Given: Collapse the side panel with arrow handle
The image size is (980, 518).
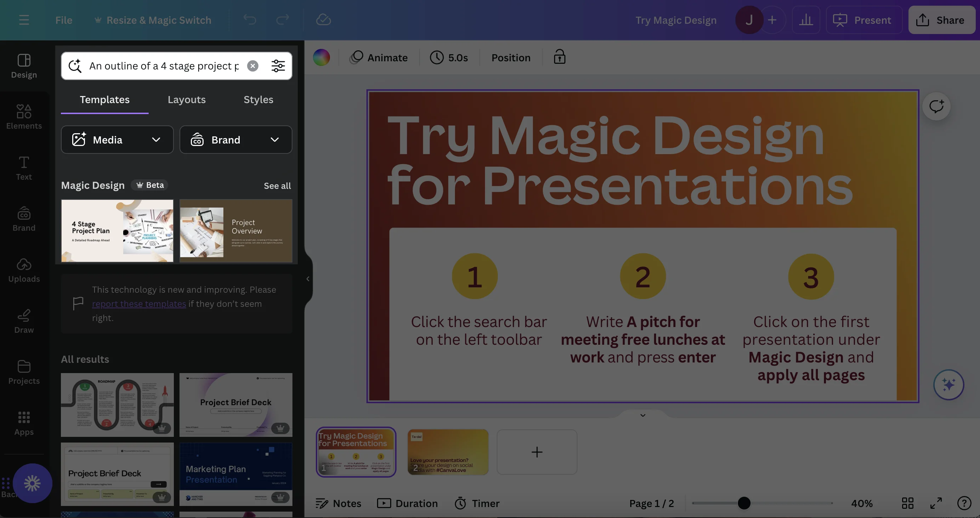Looking at the screenshot, I should [x=307, y=278].
